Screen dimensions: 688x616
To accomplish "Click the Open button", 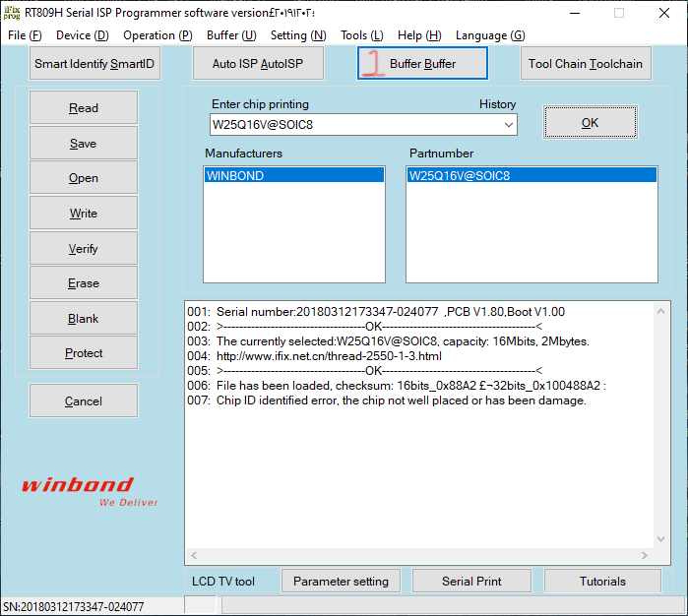I will click(x=84, y=178).
